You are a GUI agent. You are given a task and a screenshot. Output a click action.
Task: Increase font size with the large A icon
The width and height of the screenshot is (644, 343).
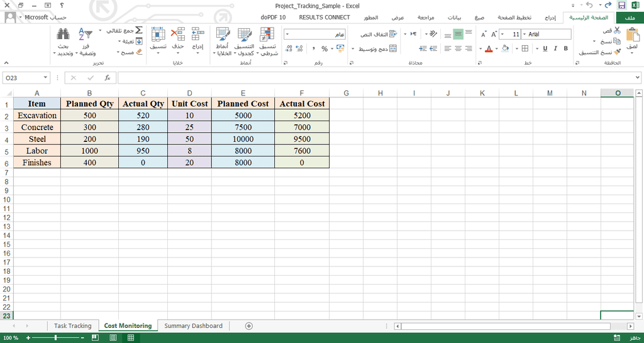tap(494, 35)
